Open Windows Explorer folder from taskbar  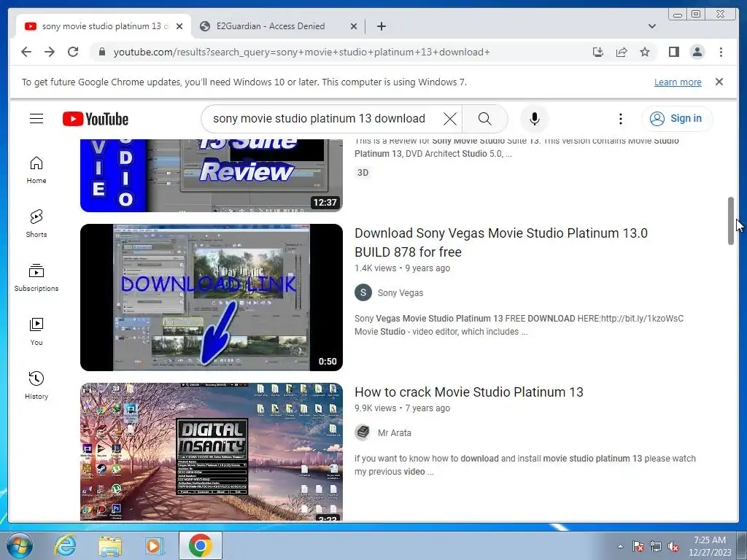[x=109, y=545]
